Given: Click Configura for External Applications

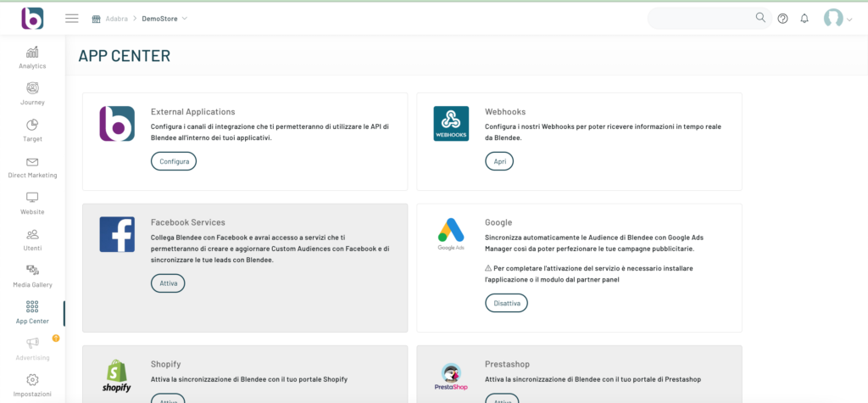Looking at the screenshot, I should coord(174,161).
